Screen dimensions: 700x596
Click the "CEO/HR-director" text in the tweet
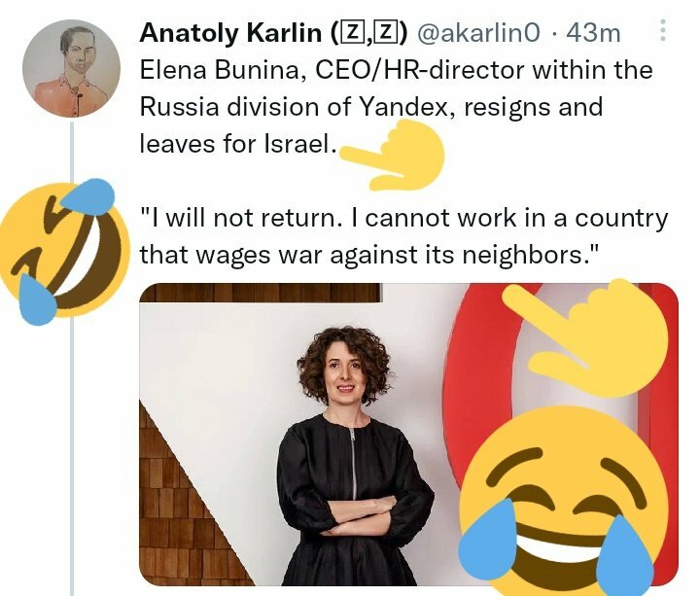pos(420,70)
